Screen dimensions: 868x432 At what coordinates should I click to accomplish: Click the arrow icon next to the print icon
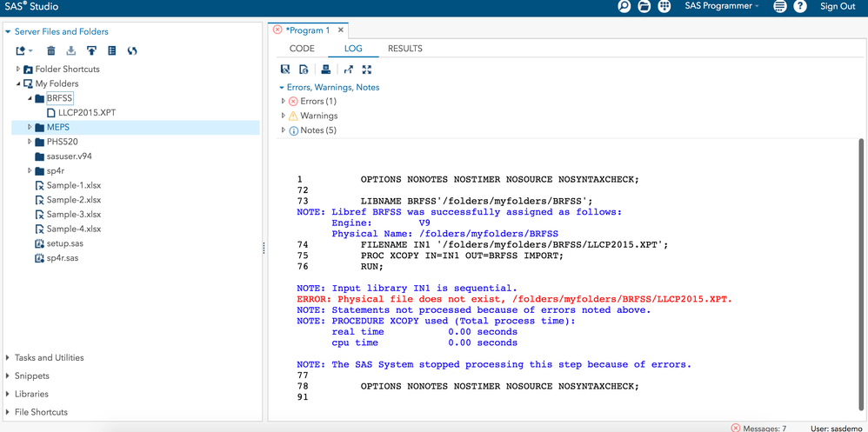coord(348,70)
